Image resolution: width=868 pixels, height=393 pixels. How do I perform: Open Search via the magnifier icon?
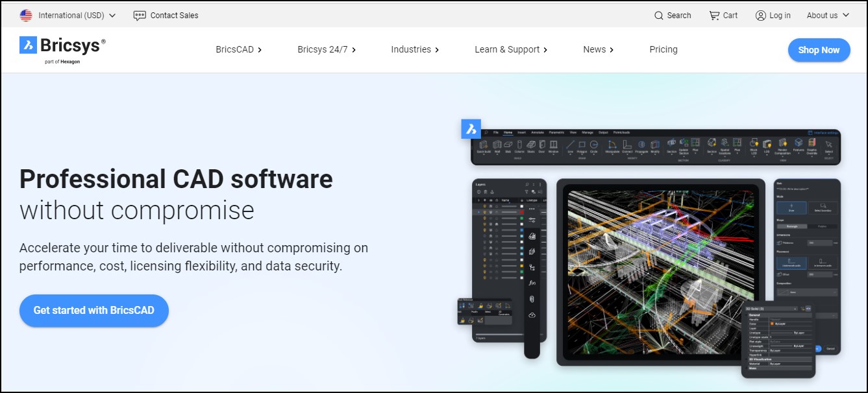coord(659,16)
